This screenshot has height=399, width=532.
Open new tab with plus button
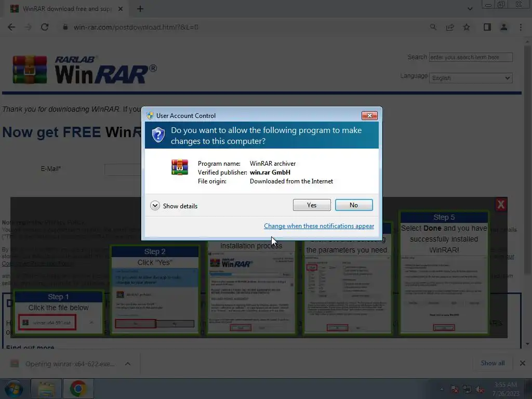[x=140, y=9]
